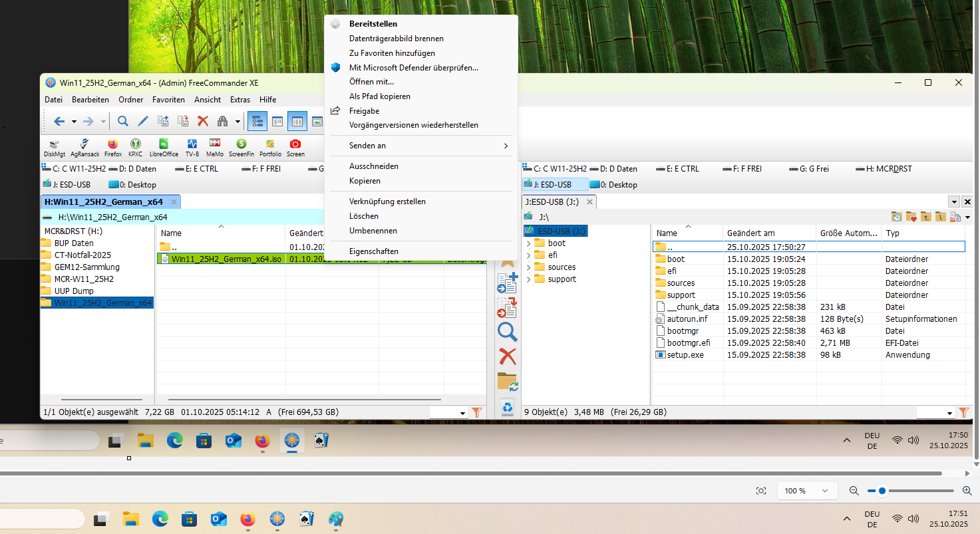The image size is (980, 534).
Task: Launch the Portfolio shortcut
Action: click(270, 148)
